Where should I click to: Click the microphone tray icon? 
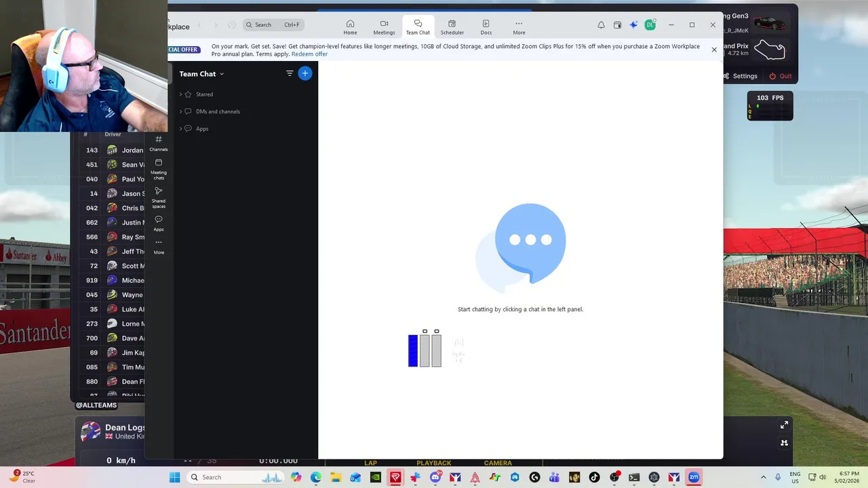(x=778, y=477)
